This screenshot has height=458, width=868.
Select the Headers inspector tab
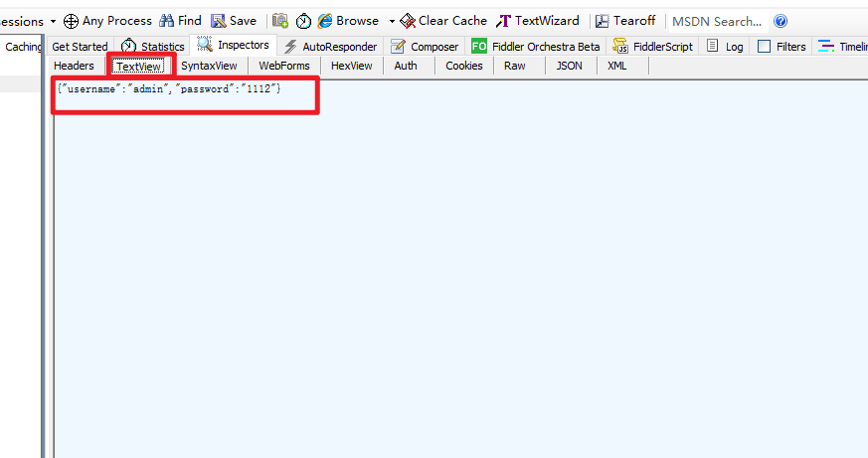coord(74,66)
